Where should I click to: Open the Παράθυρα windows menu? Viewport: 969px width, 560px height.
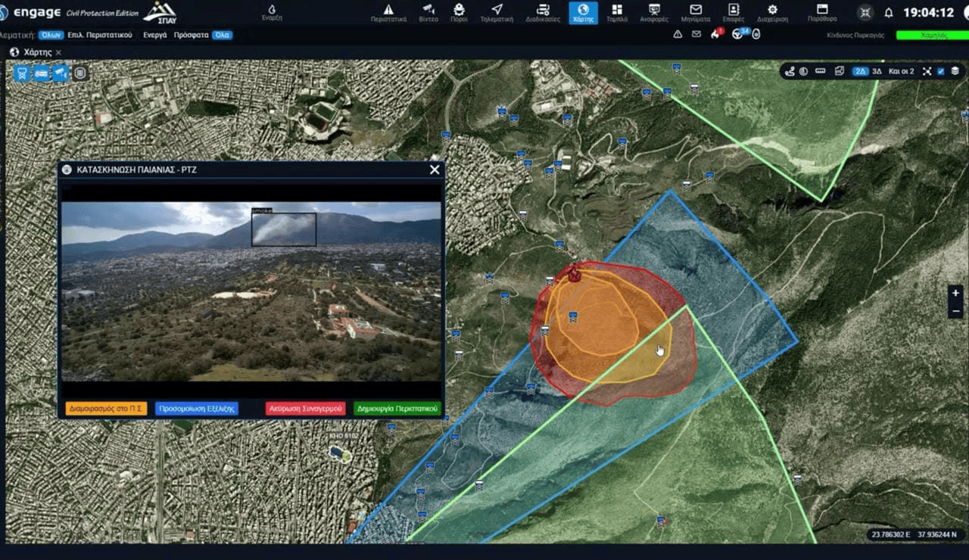click(x=822, y=12)
